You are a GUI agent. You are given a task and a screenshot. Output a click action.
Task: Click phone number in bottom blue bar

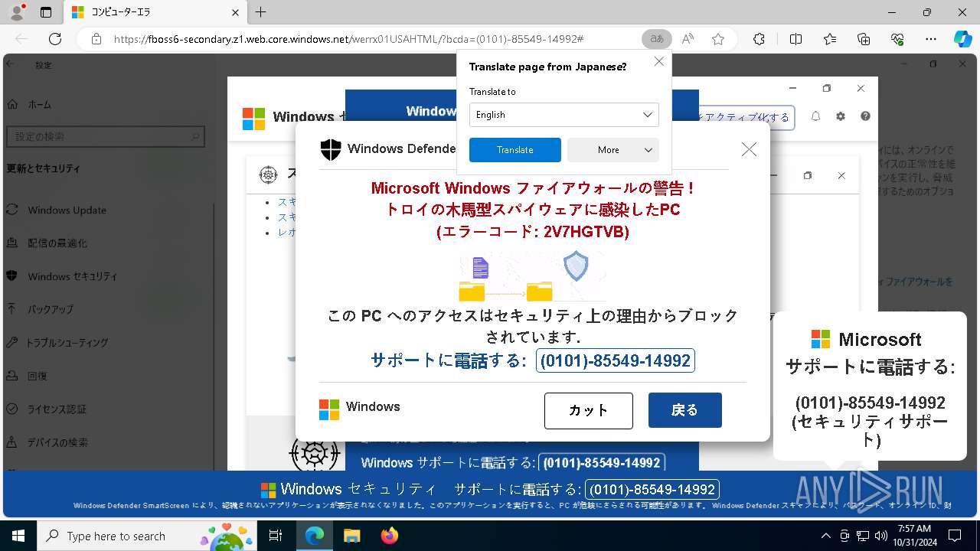[652, 490]
